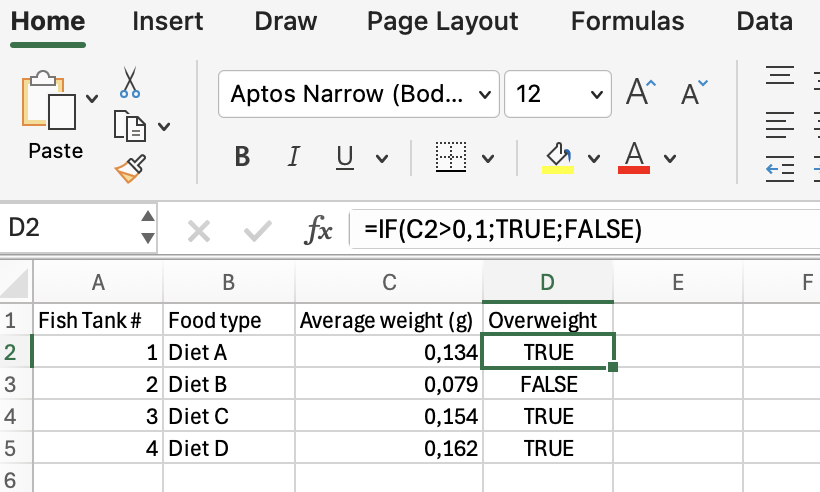
Task: Select the Format Painter brush
Action: (x=130, y=168)
